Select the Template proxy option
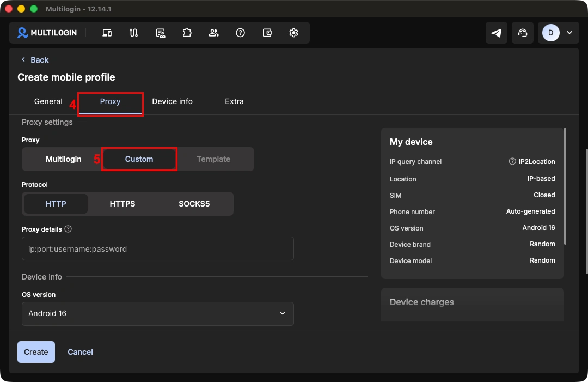The image size is (588, 382). 213,159
